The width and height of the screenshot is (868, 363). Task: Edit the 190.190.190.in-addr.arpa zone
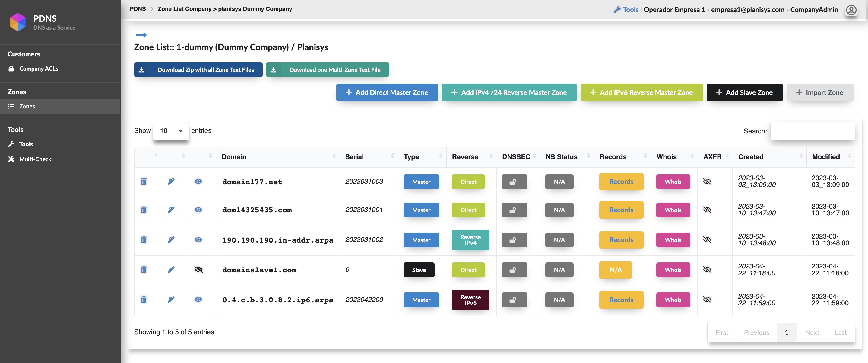point(171,240)
